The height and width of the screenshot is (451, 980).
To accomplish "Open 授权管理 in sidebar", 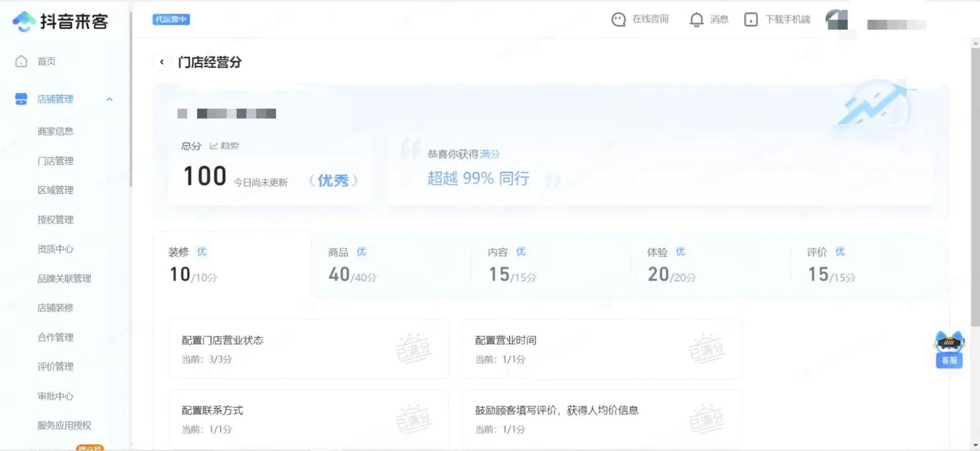I will (55, 219).
